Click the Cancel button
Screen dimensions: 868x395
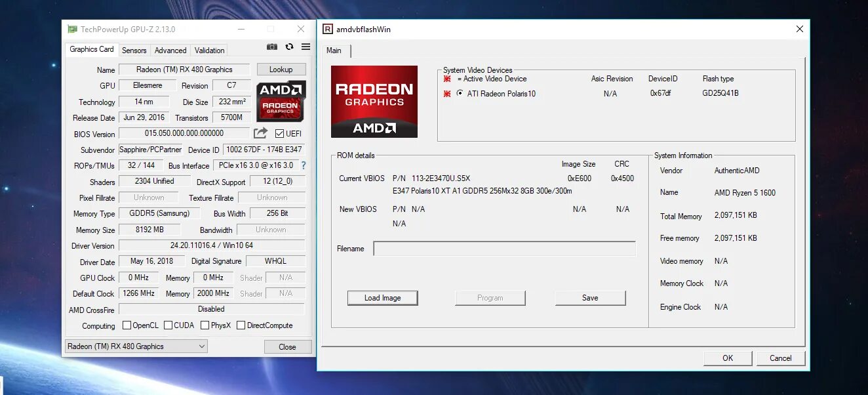tap(781, 358)
